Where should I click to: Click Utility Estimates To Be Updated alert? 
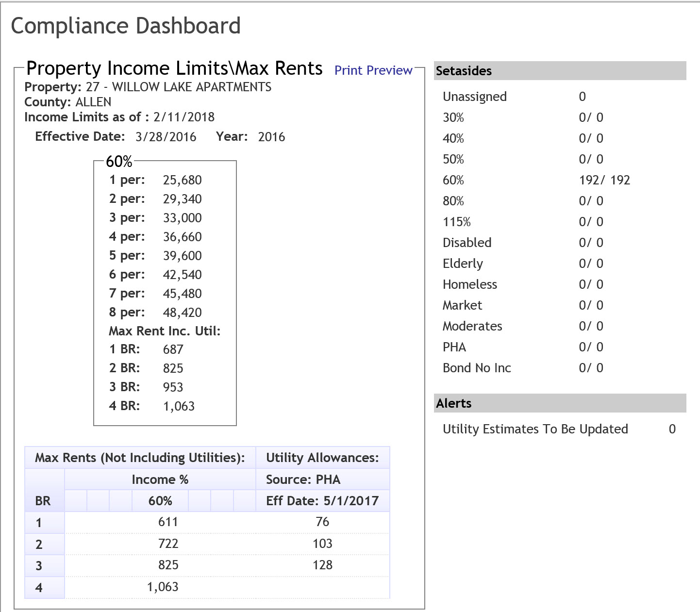(535, 429)
